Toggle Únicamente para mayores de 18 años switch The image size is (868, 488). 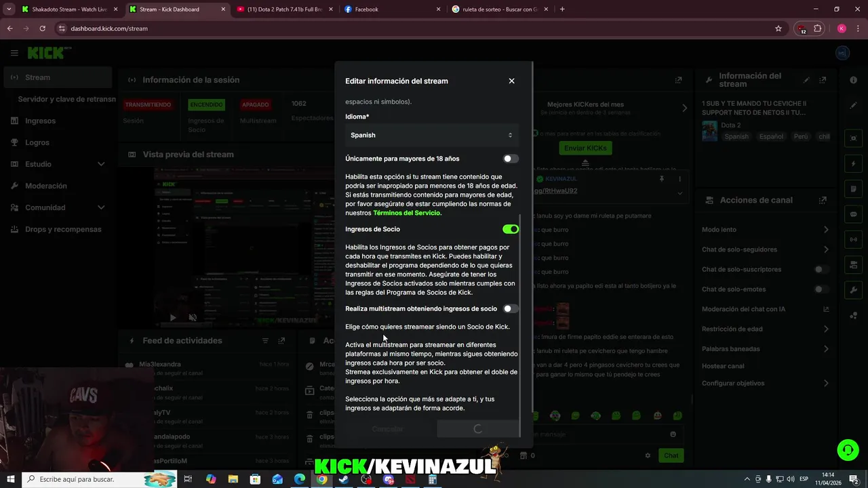[x=511, y=159]
